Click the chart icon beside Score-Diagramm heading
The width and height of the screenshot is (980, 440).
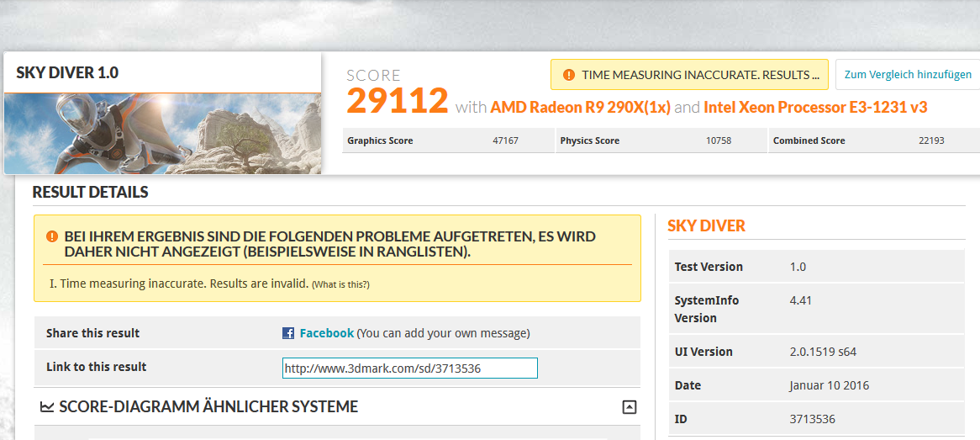47,407
